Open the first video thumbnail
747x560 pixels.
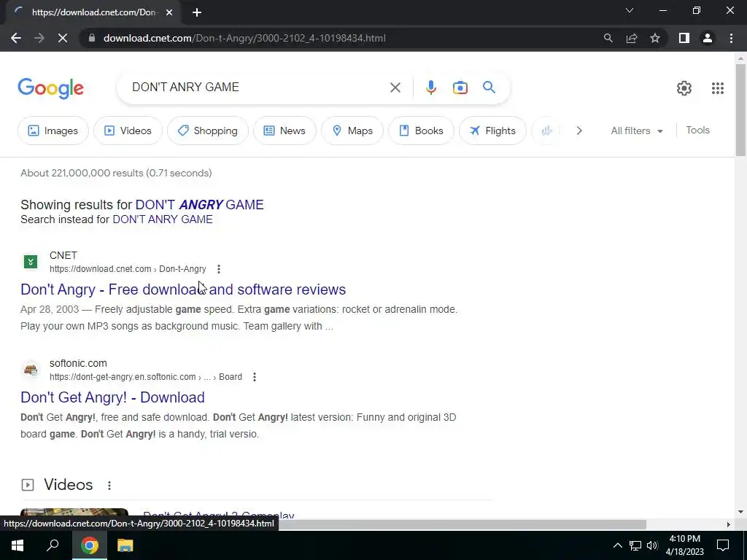click(x=74, y=513)
